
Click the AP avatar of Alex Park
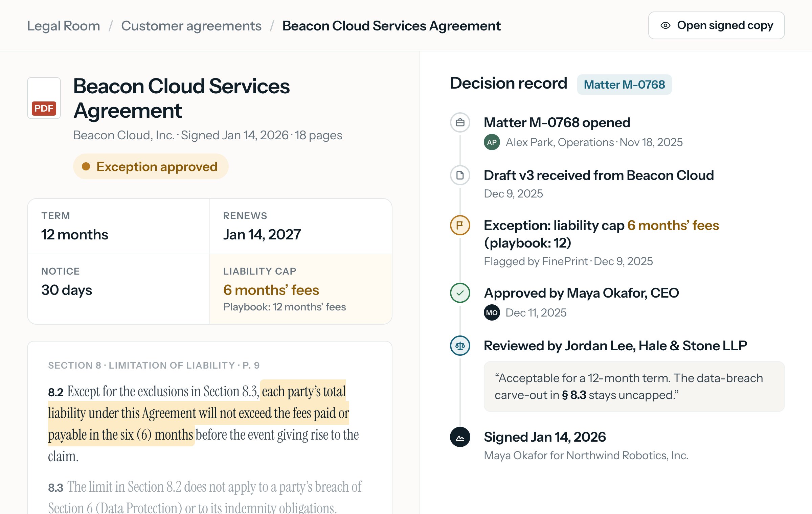coord(492,142)
